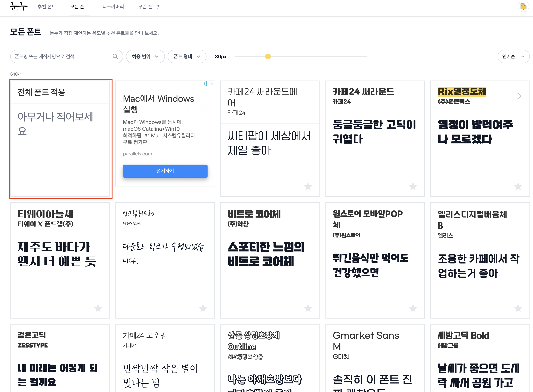Open the yellow profile icon at top right
Screen dimensions: 533x392
(x=523, y=7)
